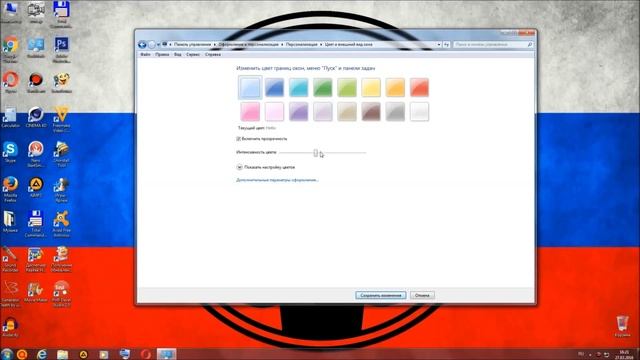
Task: Click Оформление и персонализация breadcrumb
Action: pos(248,44)
